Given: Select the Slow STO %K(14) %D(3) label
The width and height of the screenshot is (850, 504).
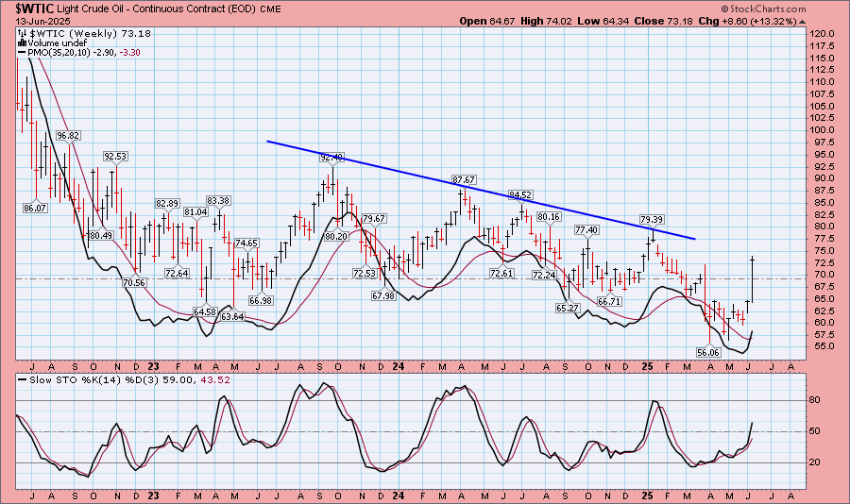Looking at the screenshot, I should point(82,380).
